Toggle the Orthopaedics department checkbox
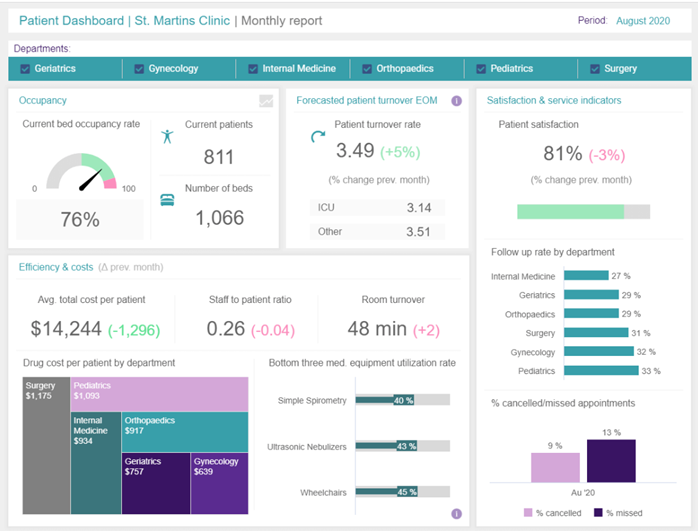 pos(367,69)
